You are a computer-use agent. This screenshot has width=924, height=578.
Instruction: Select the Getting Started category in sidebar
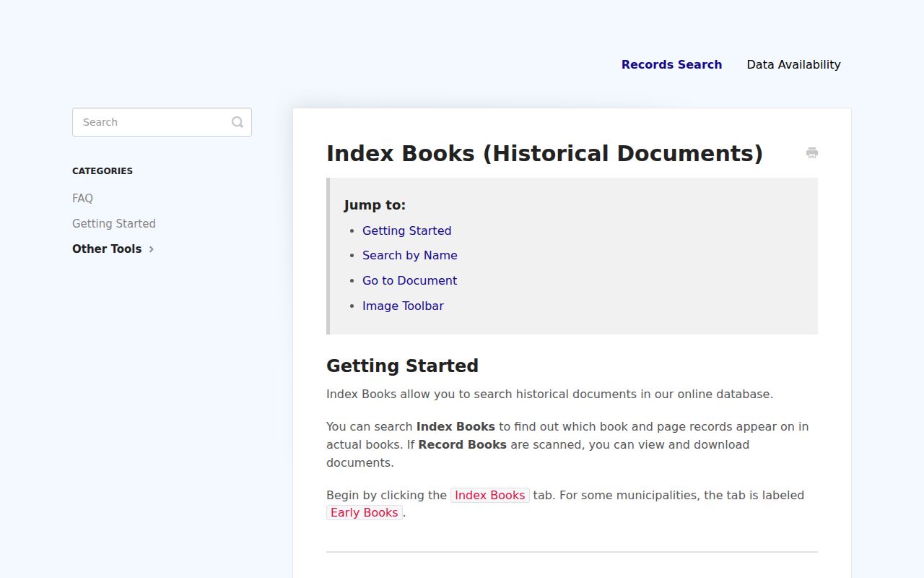coord(114,223)
